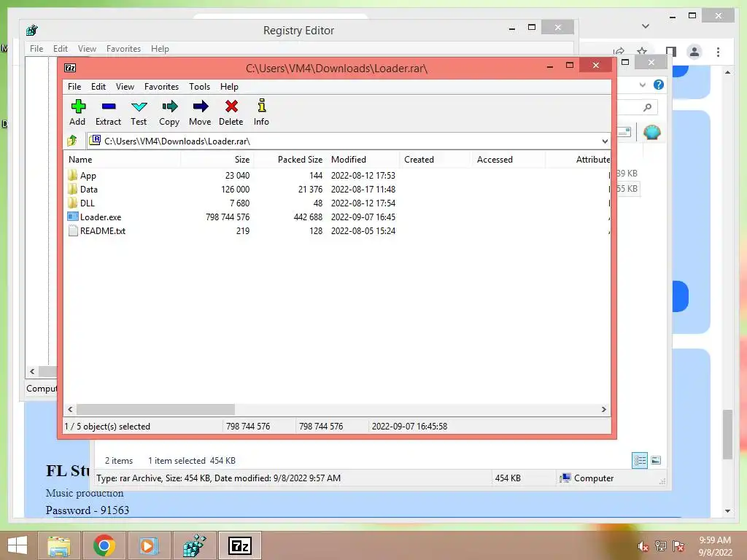Sort by Packed Size column header
This screenshot has width=747, height=560.
tap(290, 160)
